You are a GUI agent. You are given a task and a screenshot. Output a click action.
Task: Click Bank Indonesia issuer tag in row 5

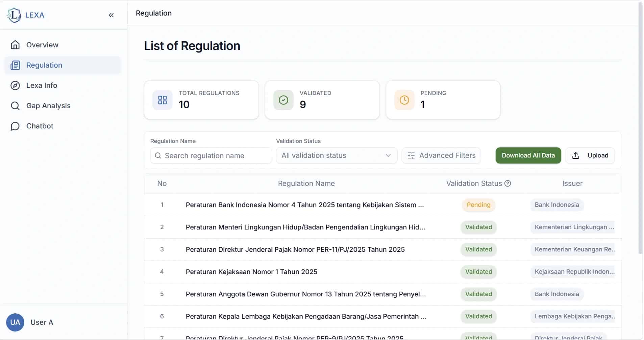[x=557, y=294]
